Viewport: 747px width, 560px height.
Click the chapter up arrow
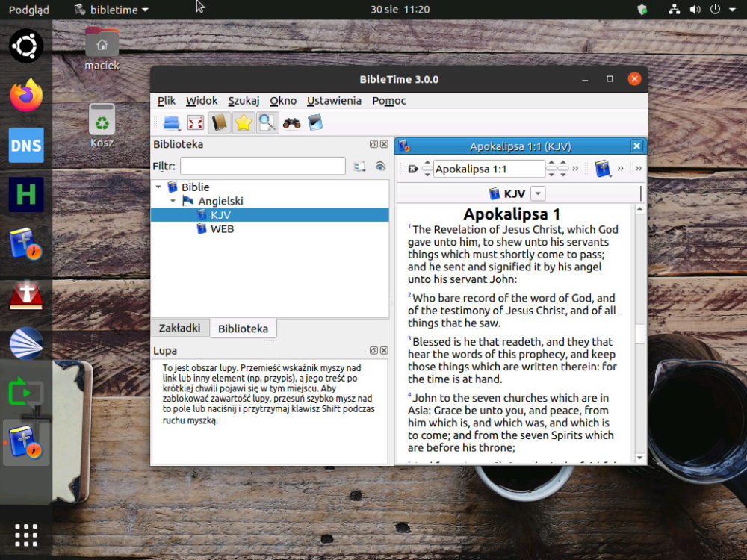click(551, 164)
